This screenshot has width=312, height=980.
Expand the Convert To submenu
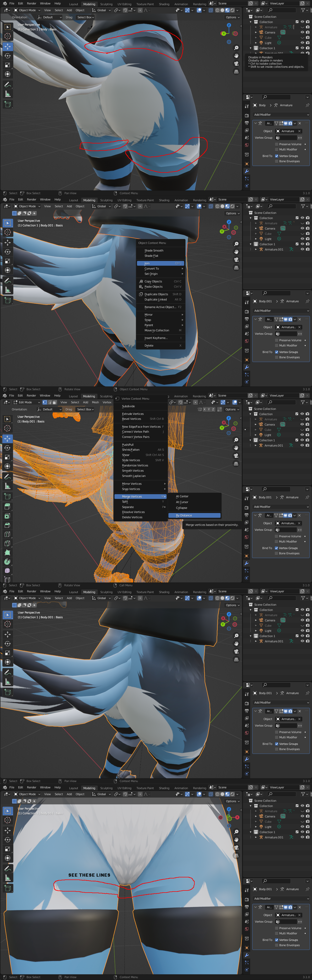point(161,269)
